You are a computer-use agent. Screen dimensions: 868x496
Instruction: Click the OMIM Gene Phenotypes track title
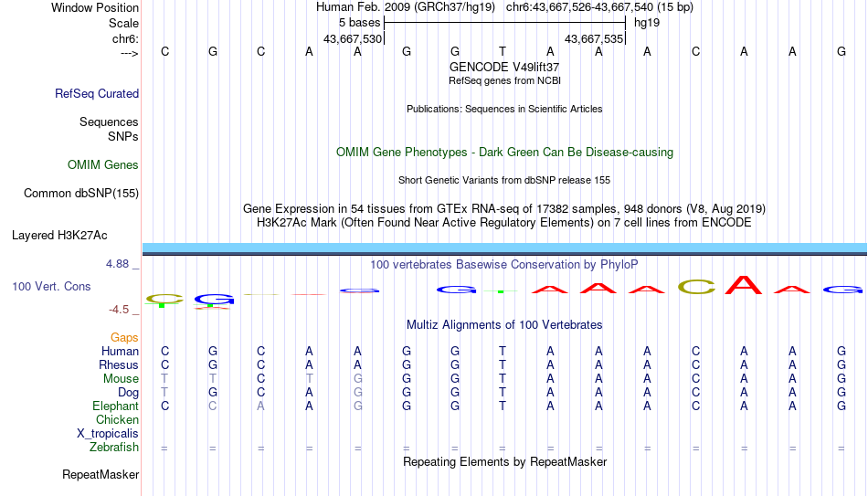pyautogui.click(x=505, y=153)
